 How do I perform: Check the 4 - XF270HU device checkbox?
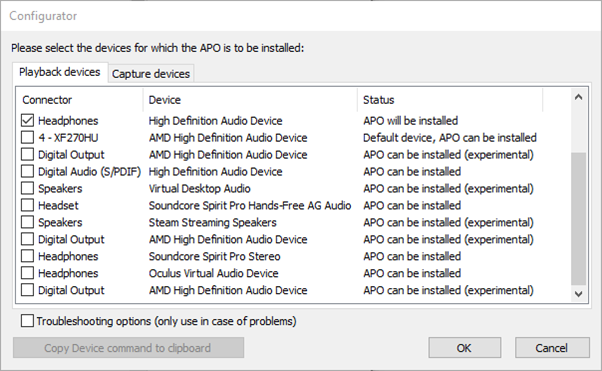pos(27,137)
